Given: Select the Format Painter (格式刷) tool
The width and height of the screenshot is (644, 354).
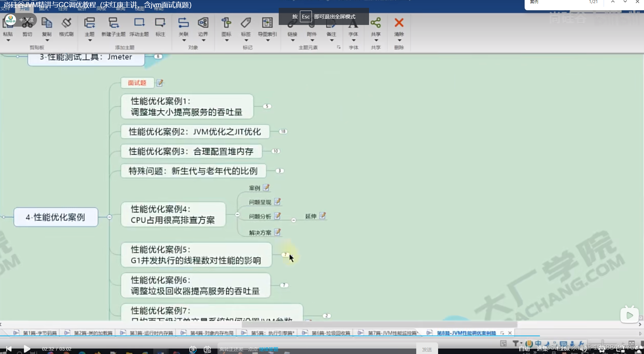Looking at the screenshot, I should point(66,23).
